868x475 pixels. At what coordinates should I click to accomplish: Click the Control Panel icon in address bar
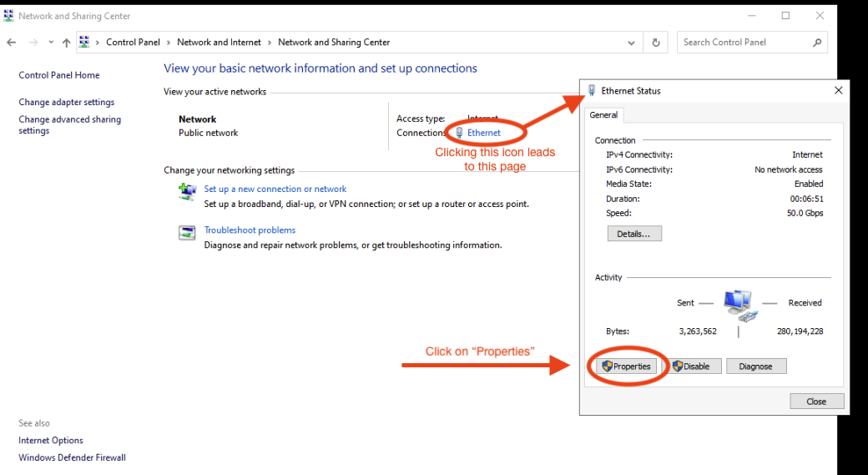(84, 42)
